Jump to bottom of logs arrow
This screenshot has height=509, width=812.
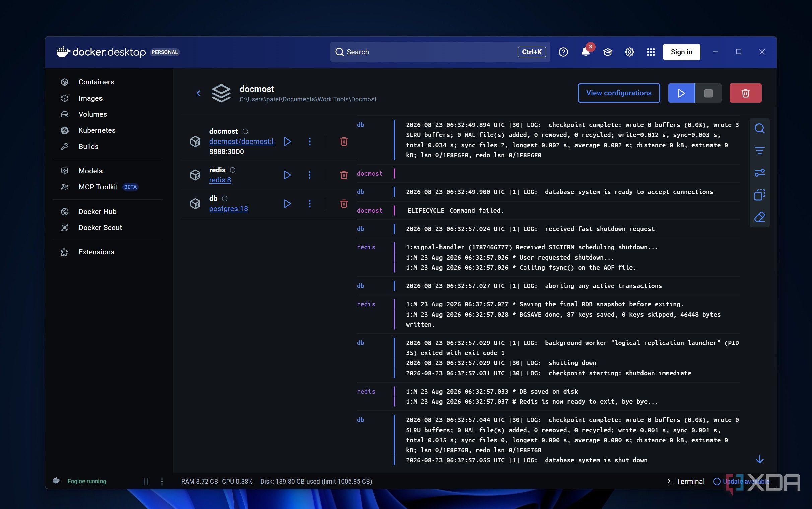pos(759,460)
